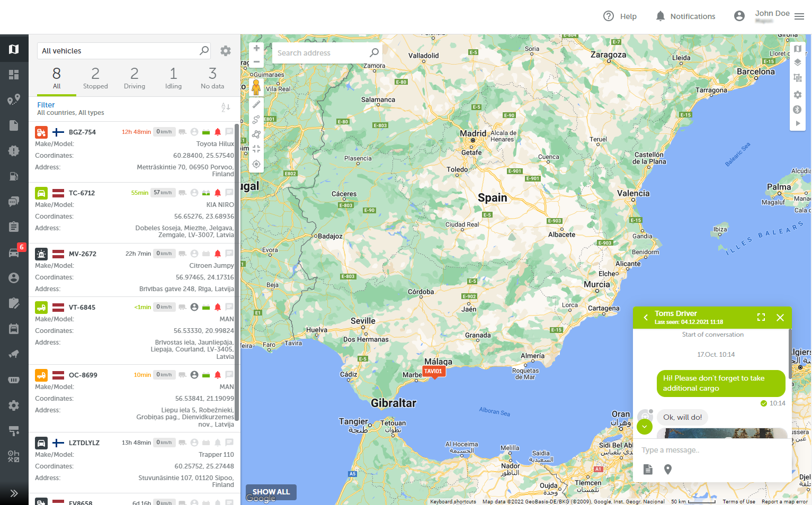Click the Bluetooth icon on map toolbar
This screenshot has height=505, width=812.
pos(797,110)
